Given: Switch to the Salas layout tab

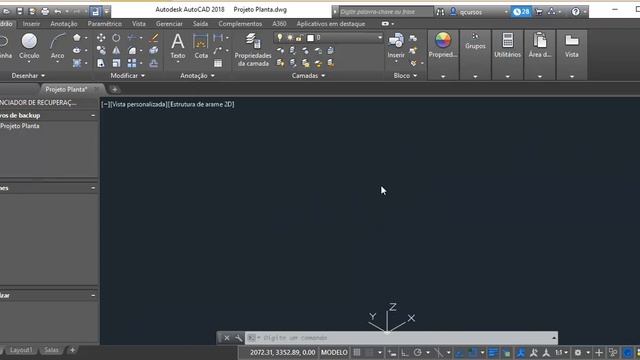Looking at the screenshot, I should coord(51,350).
